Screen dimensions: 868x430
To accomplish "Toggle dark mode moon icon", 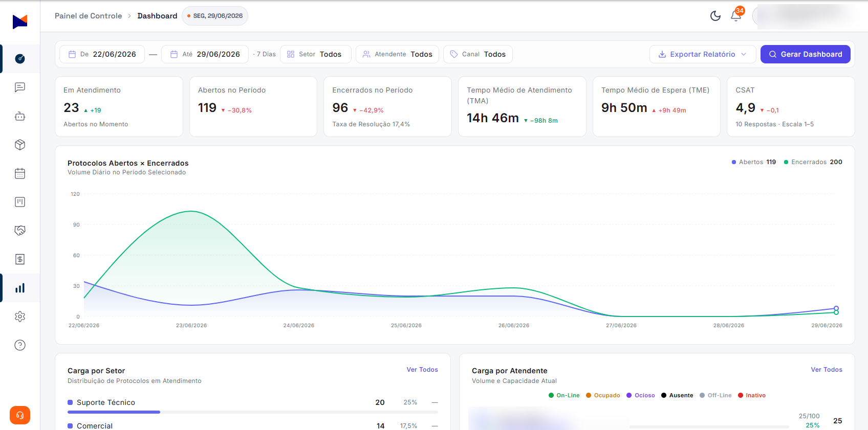I will point(715,16).
